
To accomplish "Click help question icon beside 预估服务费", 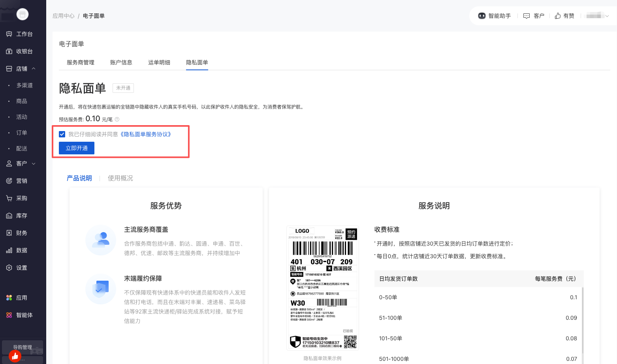I will tap(117, 119).
